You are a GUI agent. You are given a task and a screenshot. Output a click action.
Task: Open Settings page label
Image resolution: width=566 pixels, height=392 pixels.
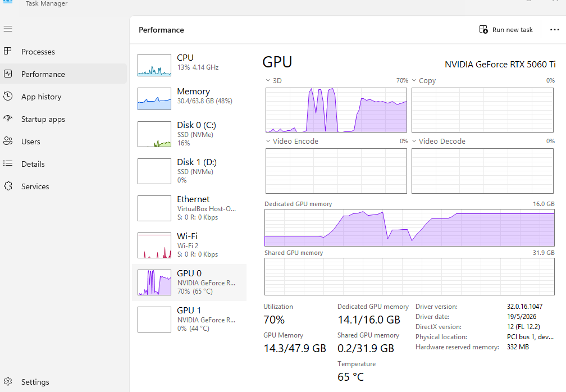click(35, 382)
